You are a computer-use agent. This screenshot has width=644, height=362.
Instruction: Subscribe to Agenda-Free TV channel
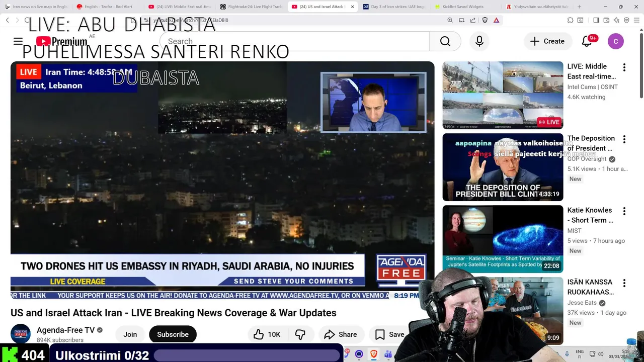pyautogui.click(x=173, y=334)
